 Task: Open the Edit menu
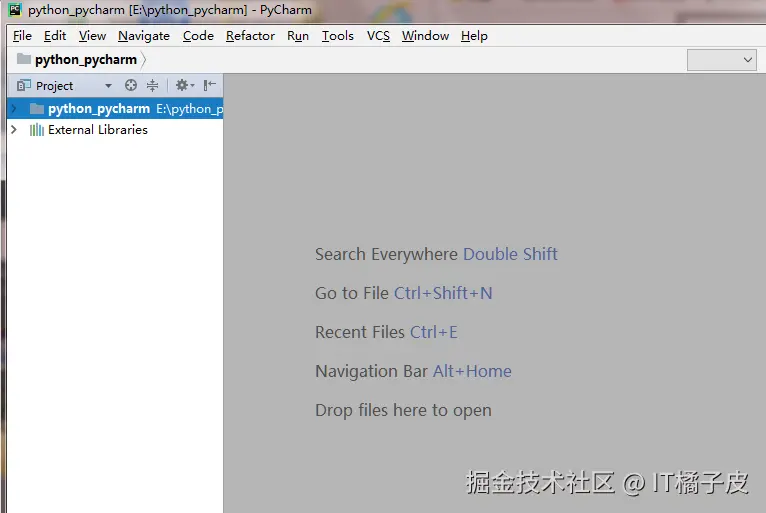coord(55,36)
